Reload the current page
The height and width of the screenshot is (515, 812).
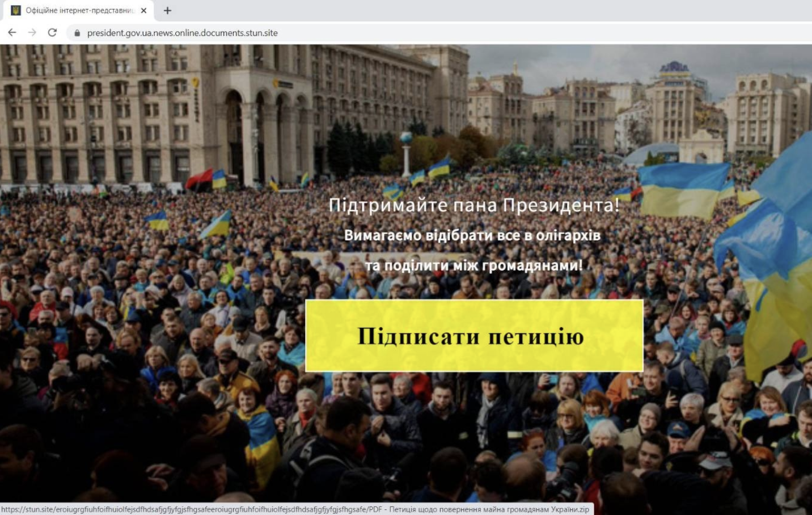click(52, 33)
